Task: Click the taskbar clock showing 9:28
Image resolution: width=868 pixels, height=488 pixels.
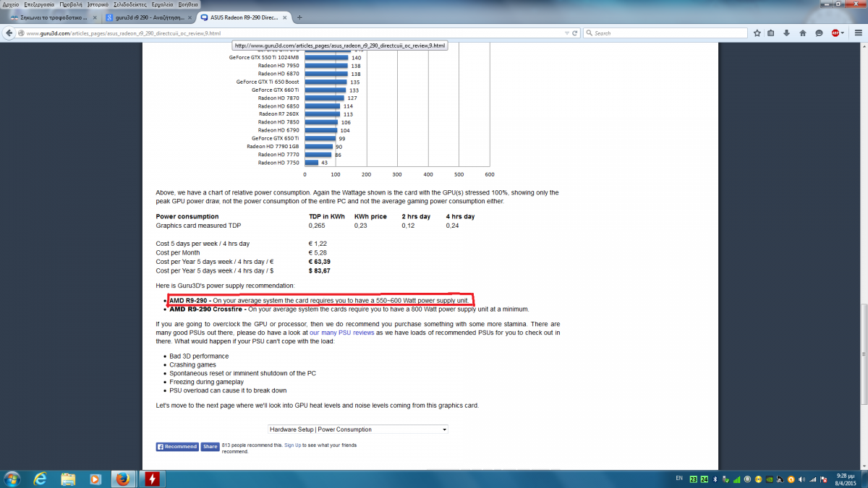Action: pyautogui.click(x=846, y=479)
